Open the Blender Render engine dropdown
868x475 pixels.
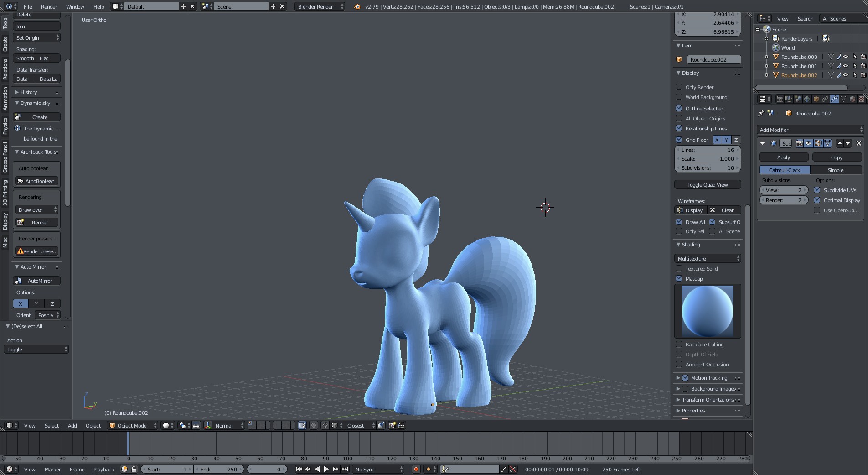[320, 7]
